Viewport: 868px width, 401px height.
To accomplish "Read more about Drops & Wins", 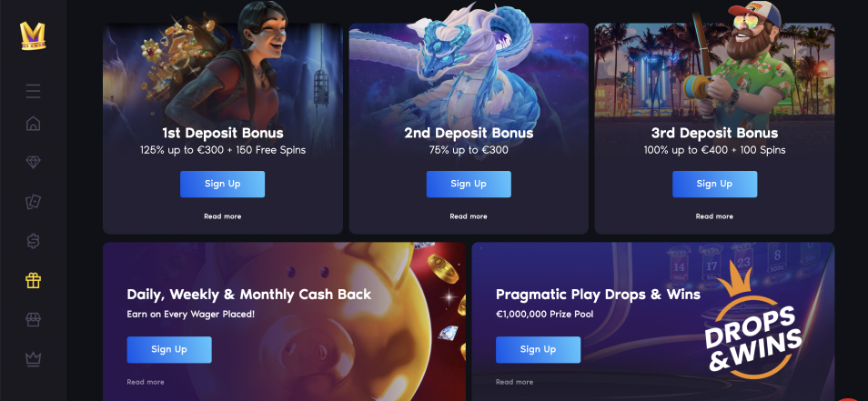I will pos(514,382).
